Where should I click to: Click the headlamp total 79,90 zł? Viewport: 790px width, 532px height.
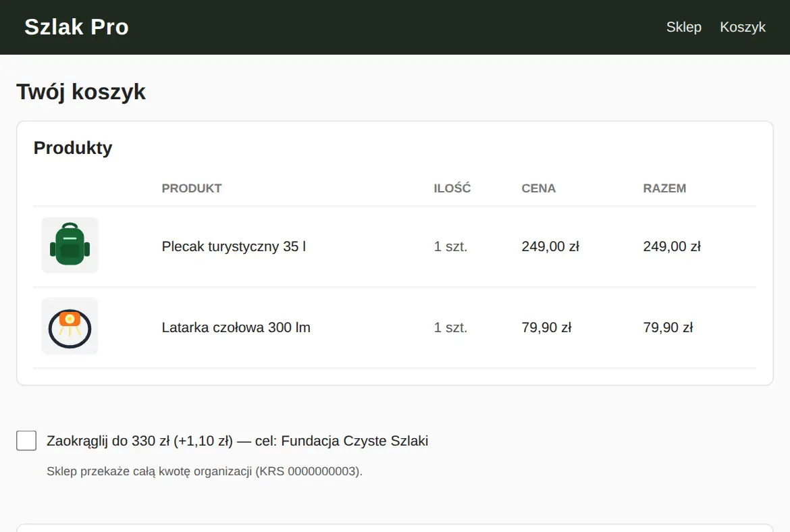click(x=668, y=327)
